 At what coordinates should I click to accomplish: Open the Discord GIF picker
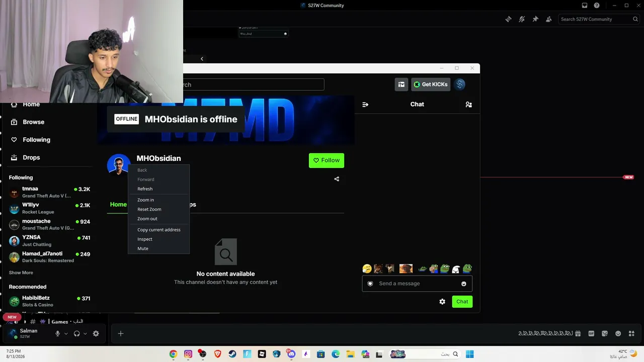point(591,333)
